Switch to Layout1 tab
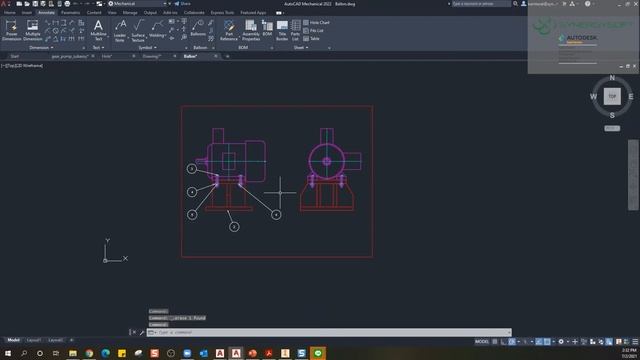 point(34,340)
